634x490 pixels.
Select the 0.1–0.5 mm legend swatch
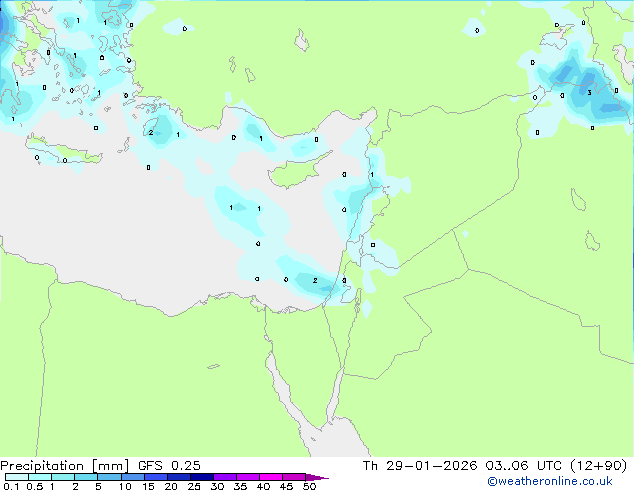pos(17,477)
